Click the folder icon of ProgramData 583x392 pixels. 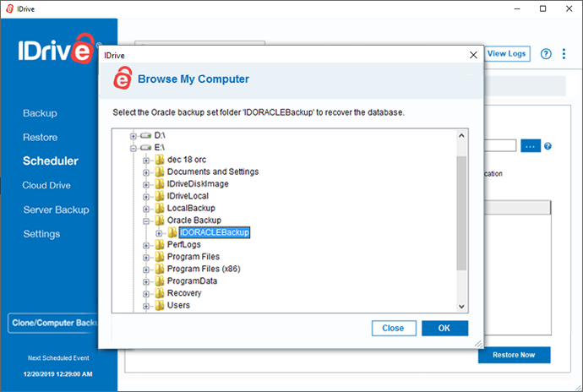[160, 281]
